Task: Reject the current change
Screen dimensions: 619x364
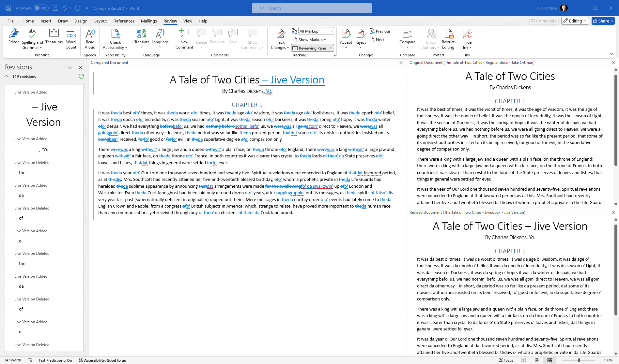Action: click(x=361, y=36)
